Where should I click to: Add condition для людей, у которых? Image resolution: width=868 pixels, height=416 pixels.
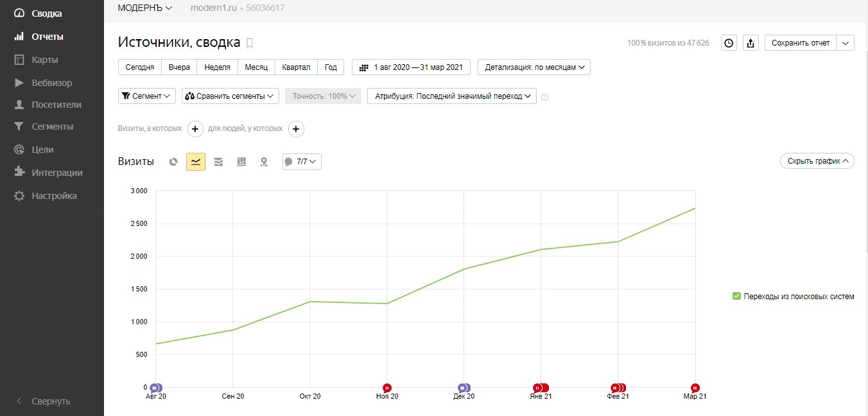(x=296, y=129)
